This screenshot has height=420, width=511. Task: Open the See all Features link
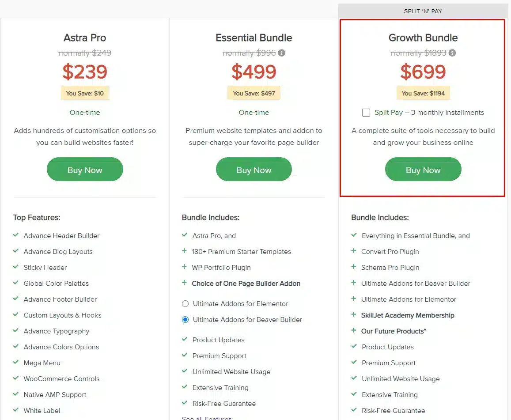[x=207, y=418]
